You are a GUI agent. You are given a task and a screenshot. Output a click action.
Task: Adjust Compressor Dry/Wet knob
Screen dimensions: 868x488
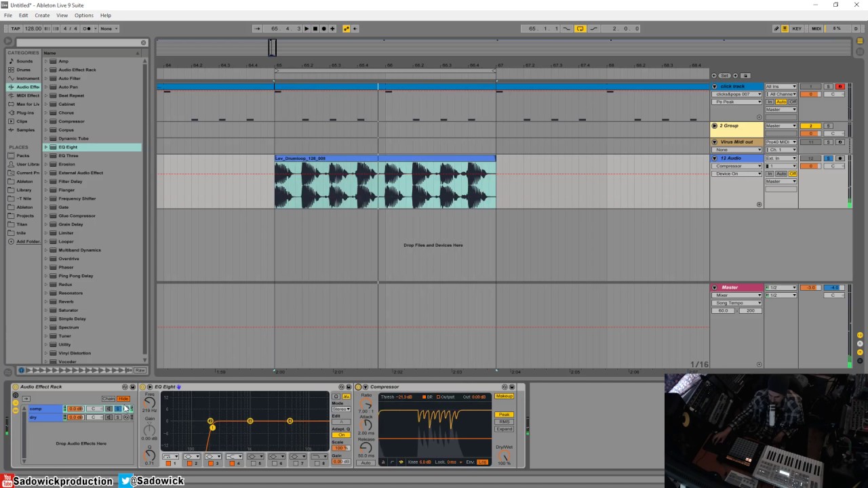click(504, 456)
